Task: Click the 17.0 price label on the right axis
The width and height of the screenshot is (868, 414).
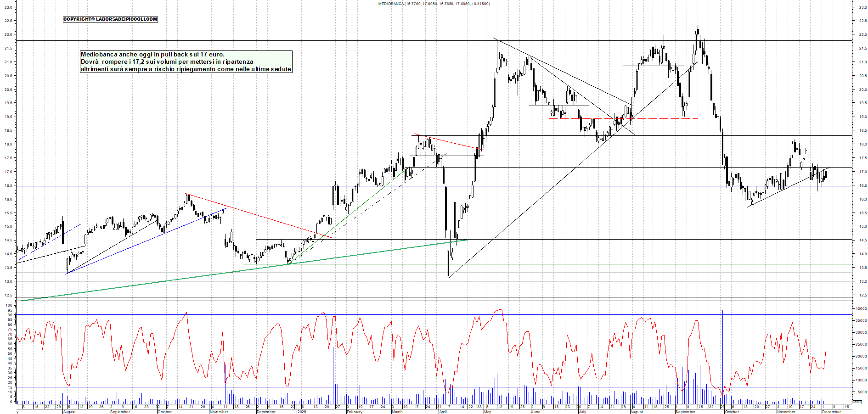Action: click(862, 172)
